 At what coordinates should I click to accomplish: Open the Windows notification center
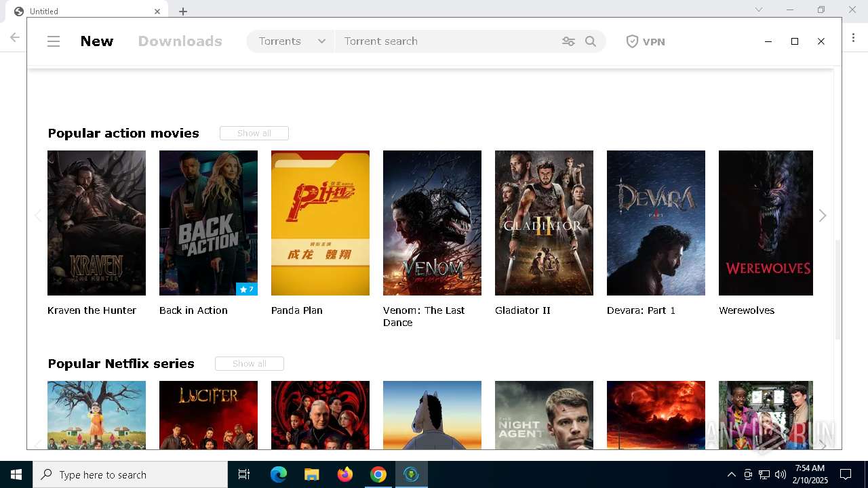(x=846, y=474)
